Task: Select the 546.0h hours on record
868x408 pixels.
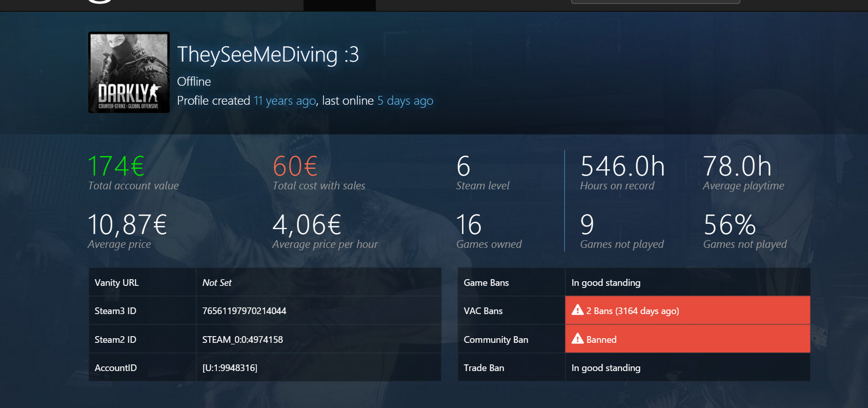Action: (x=622, y=166)
